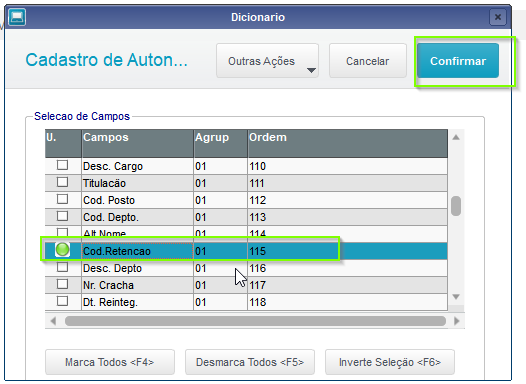
Task: Click Ordem value 110
Action: point(258,166)
